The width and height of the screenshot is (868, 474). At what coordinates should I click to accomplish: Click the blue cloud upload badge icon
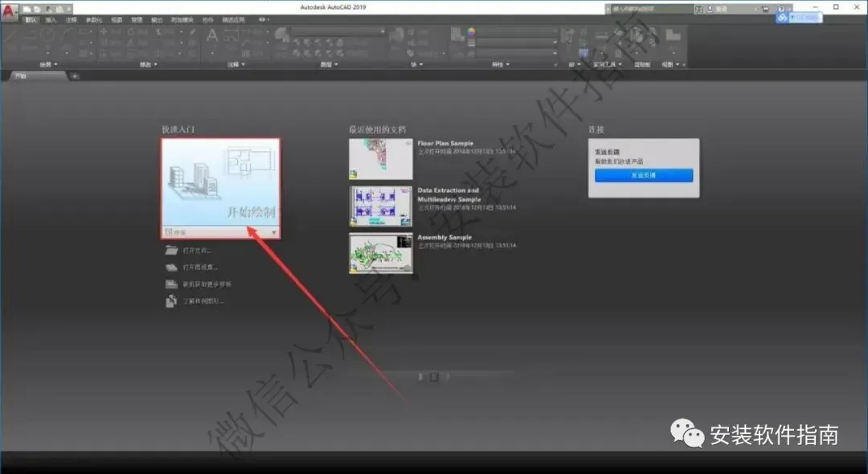coord(782,18)
